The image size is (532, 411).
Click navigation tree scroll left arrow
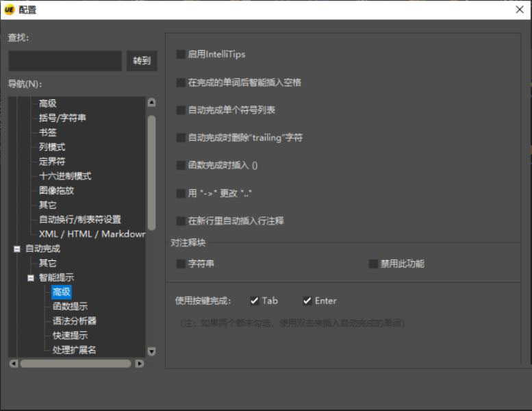pyautogui.click(x=13, y=364)
